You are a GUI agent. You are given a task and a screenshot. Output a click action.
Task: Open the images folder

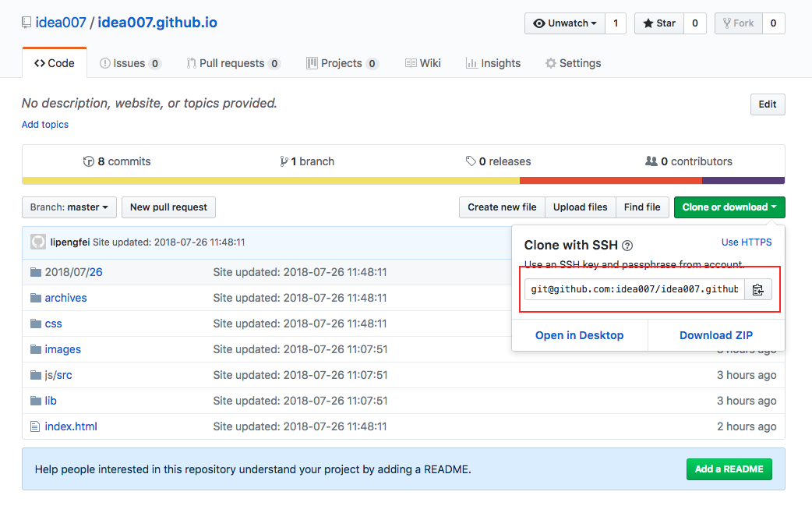tap(62, 349)
